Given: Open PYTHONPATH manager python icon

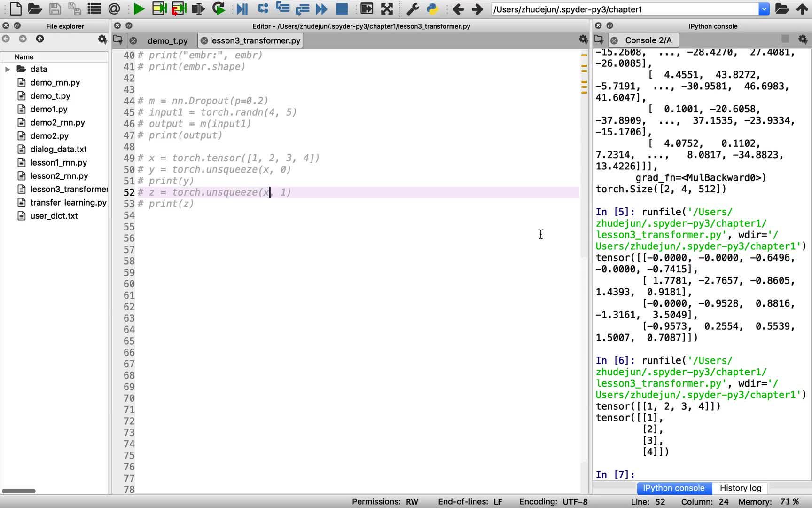Looking at the screenshot, I should coord(432,8).
